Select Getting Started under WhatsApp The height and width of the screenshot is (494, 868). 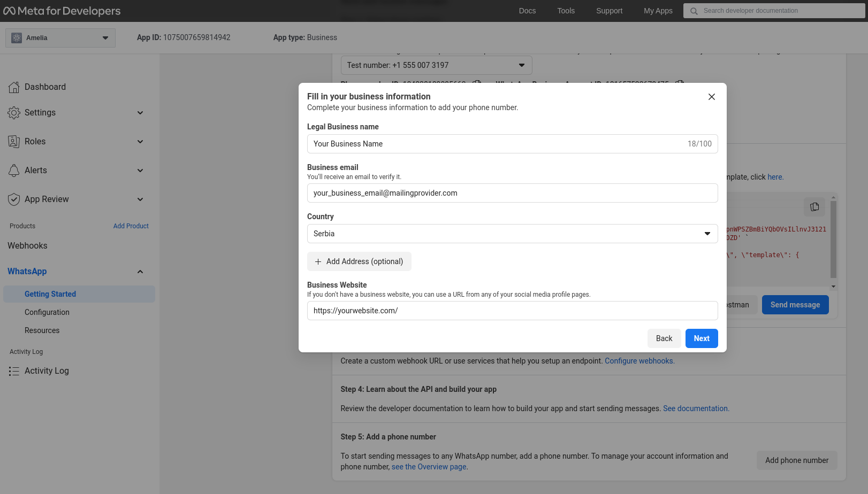(79, 294)
